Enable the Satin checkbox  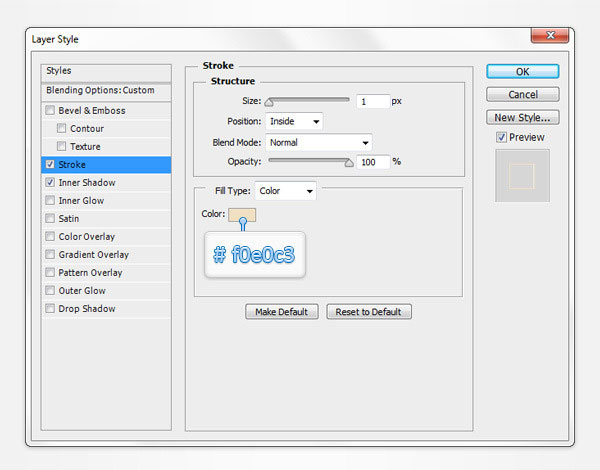tap(50, 218)
